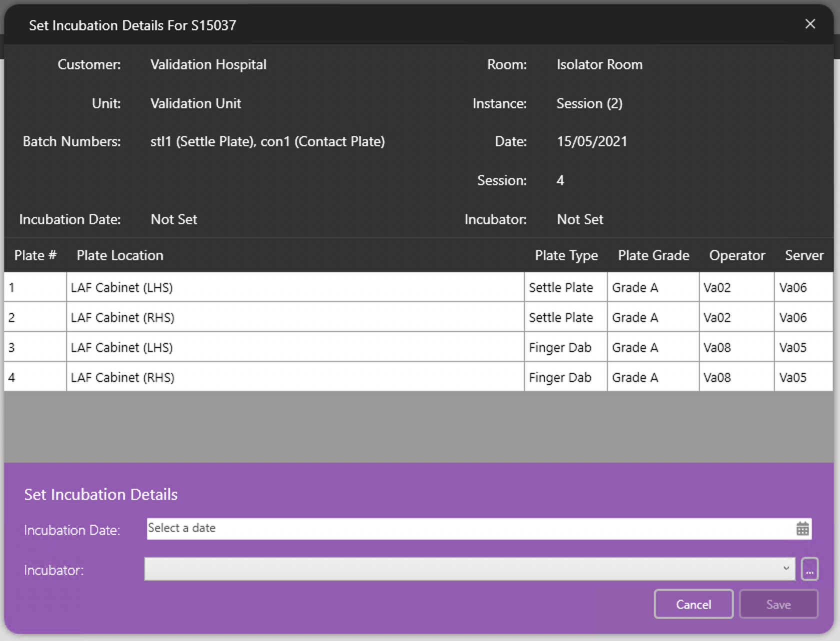Click the Server column header
This screenshot has width=840, height=641.
click(803, 255)
